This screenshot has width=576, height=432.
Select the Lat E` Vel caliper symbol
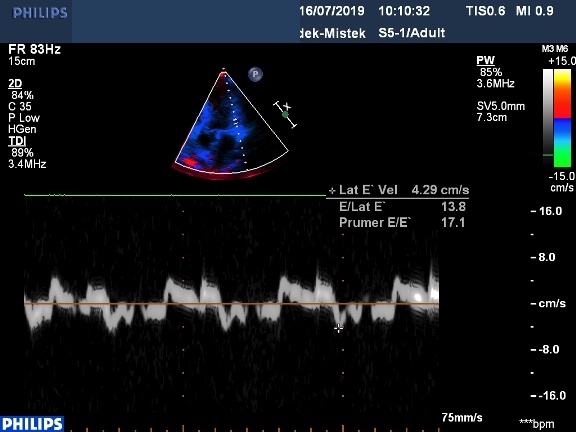332,191
